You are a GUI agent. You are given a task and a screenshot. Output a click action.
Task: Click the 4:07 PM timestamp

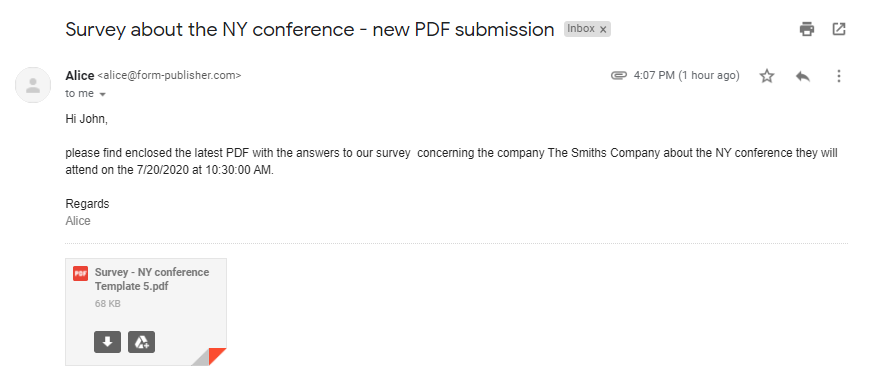(x=687, y=75)
